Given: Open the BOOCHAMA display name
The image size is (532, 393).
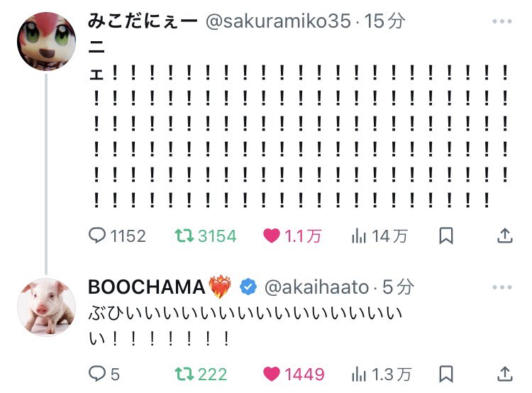Looking at the screenshot, I should click(x=146, y=287).
